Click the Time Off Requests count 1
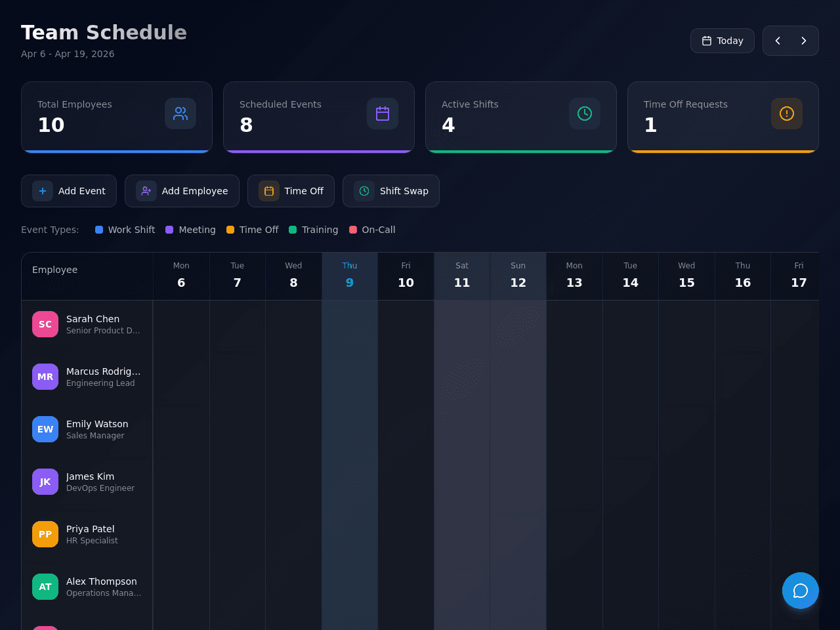 (650, 125)
